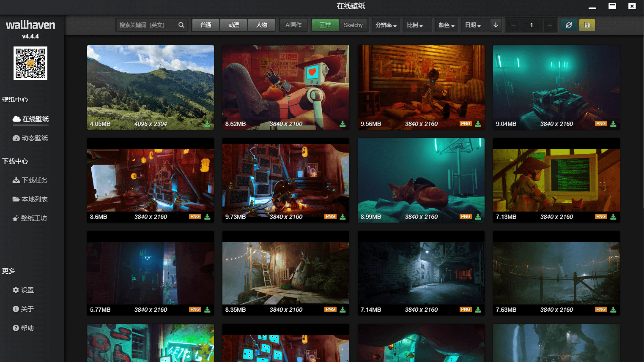Open the 颜色 filter dropdown

coord(446,25)
